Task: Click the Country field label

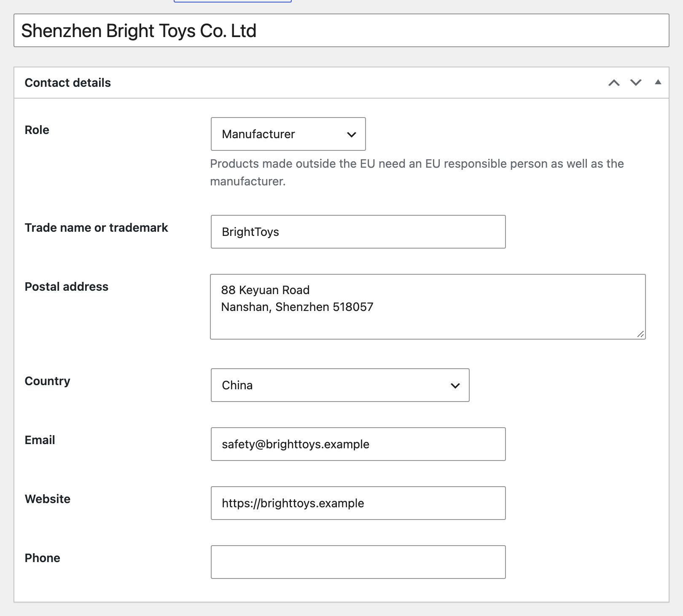Action: tap(48, 381)
